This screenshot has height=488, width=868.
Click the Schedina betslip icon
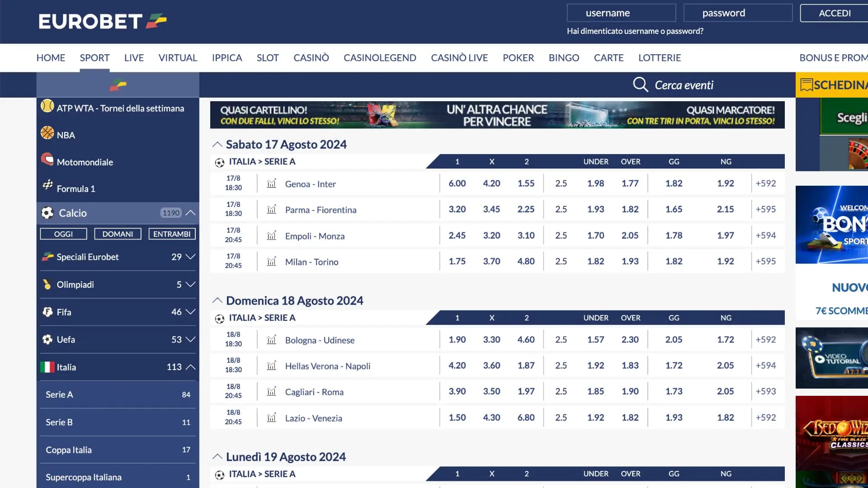coord(806,85)
